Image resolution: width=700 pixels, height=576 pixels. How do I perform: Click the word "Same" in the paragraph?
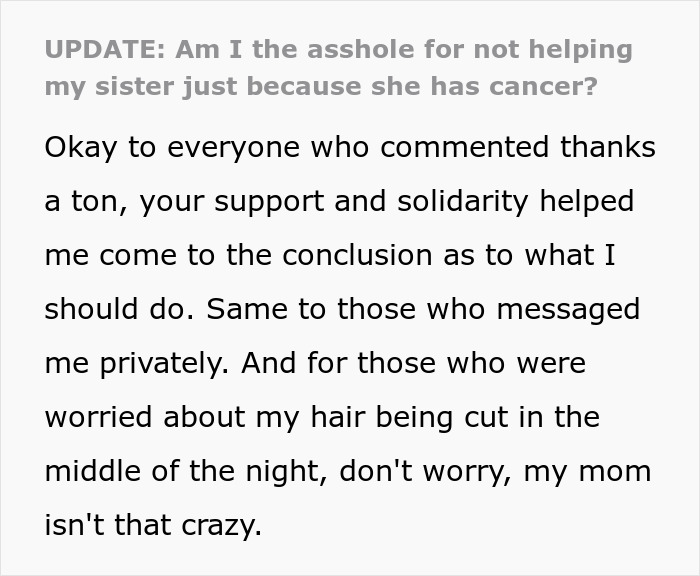(247, 309)
